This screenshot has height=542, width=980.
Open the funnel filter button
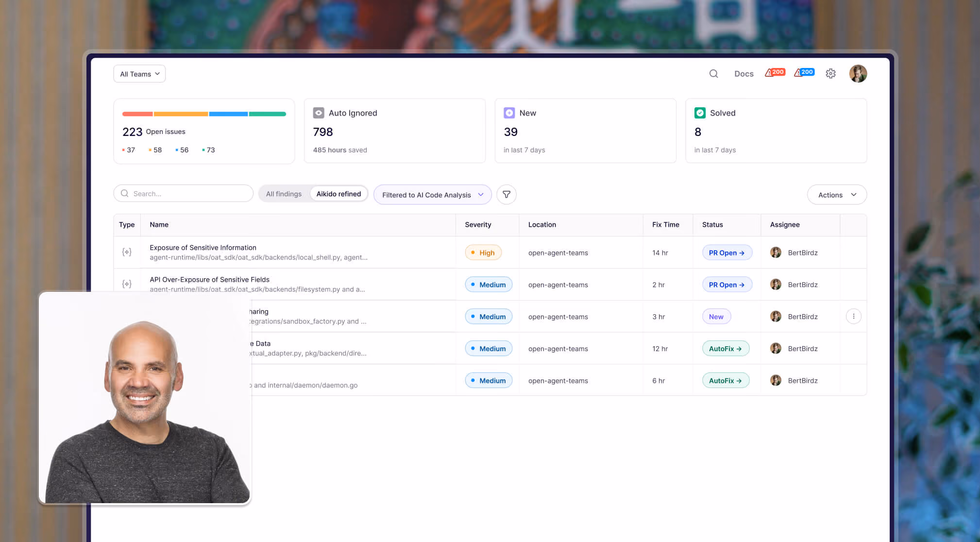click(x=507, y=194)
